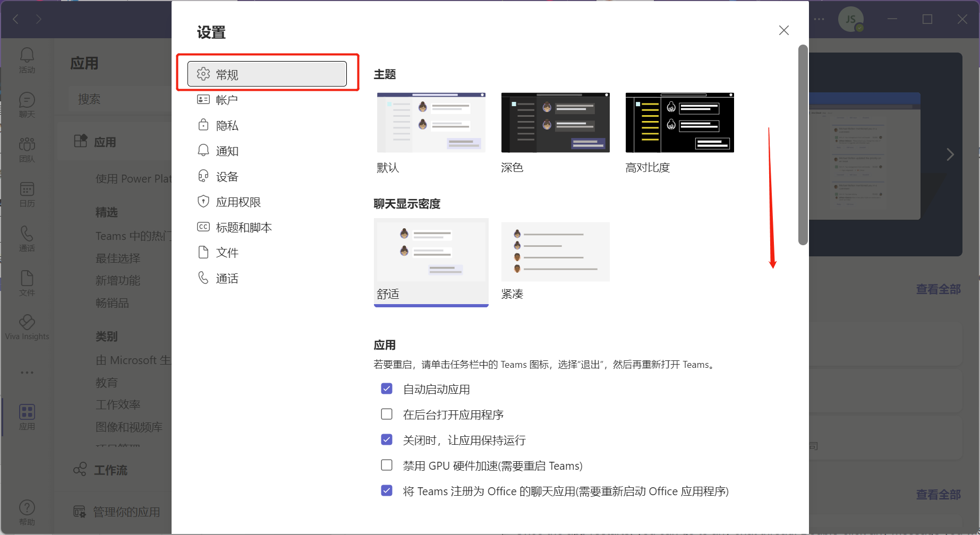
Task: Enable 禁用 GPU 硬件加速 checkbox
Action: (387, 465)
